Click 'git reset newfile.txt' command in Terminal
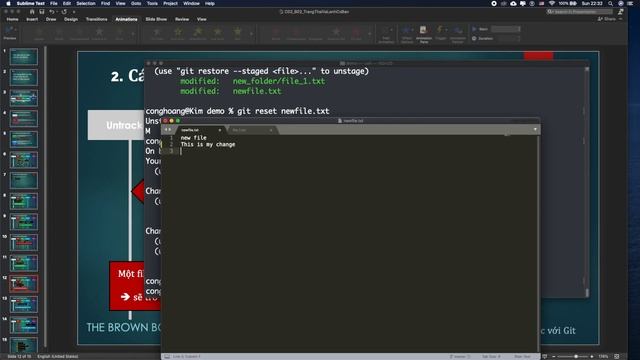This screenshot has width=640, height=360. (x=283, y=111)
